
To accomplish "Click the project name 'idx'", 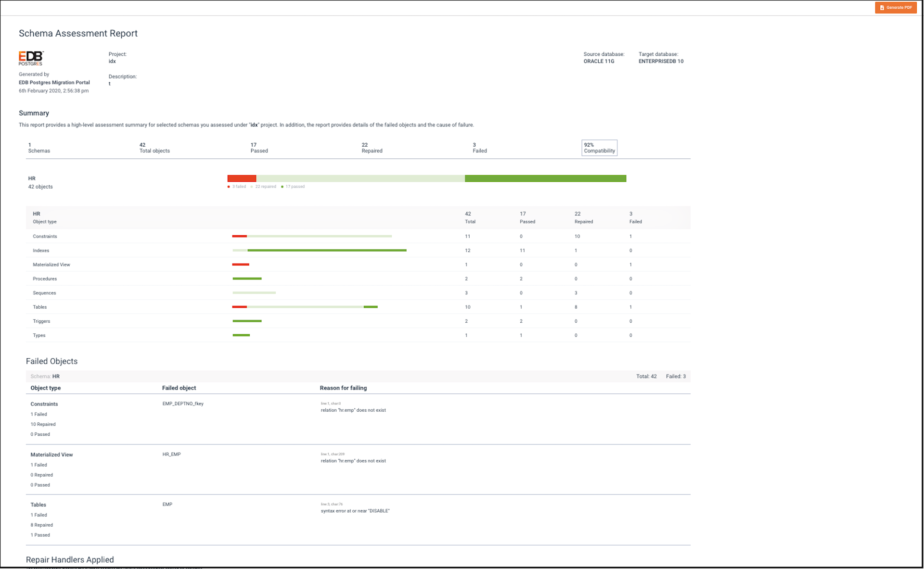I will pos(112,62).
